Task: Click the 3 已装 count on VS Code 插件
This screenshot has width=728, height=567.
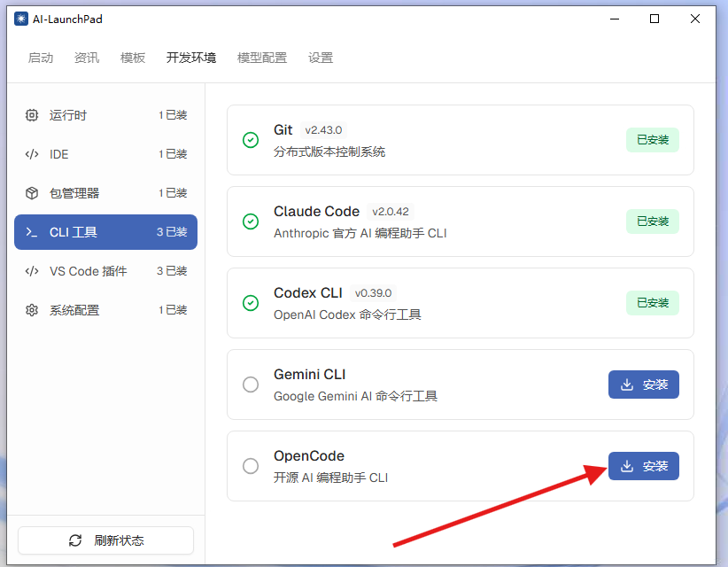Action: (172, 271)
